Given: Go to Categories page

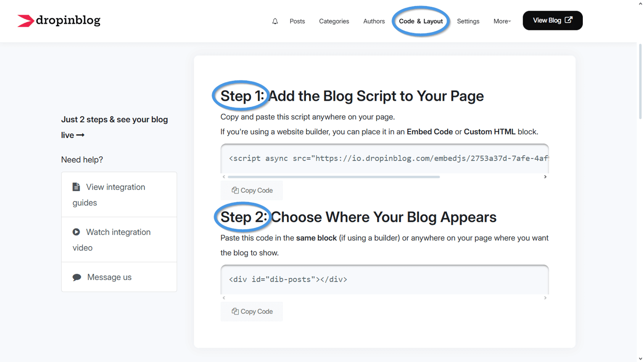Looking at the screenshot, I should click(x=334, y=21).
